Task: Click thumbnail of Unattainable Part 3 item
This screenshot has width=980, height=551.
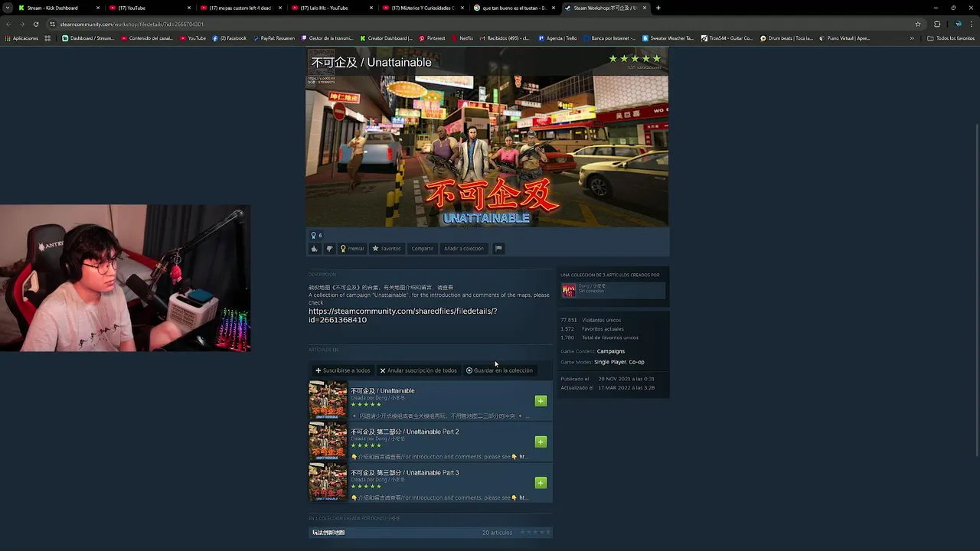Action: tap(328, 482)
